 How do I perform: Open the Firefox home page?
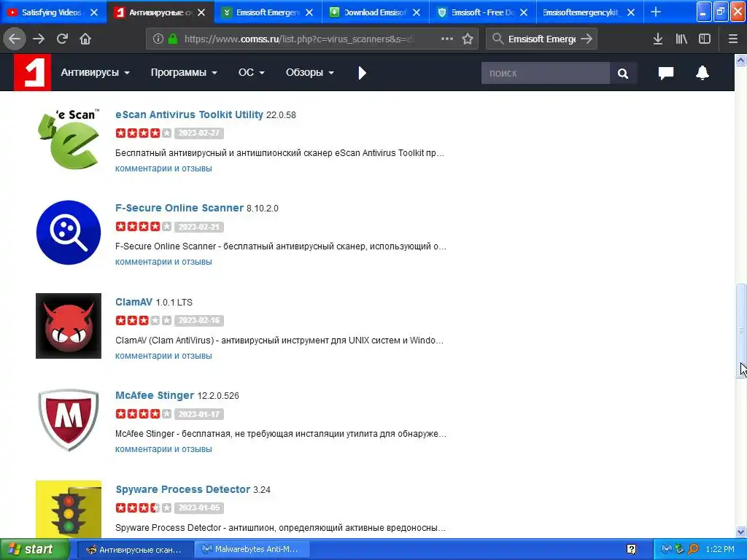click(85, 39)
